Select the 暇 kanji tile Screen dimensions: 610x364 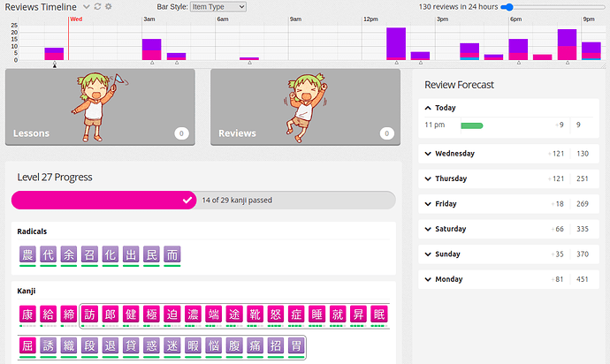(x=193, y=345)
